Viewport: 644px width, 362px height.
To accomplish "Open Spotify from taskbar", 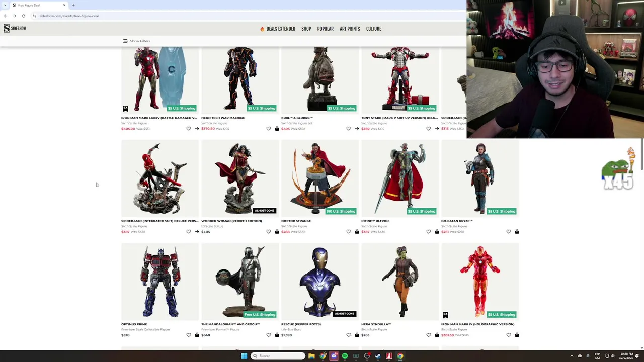I will [345, 356].
